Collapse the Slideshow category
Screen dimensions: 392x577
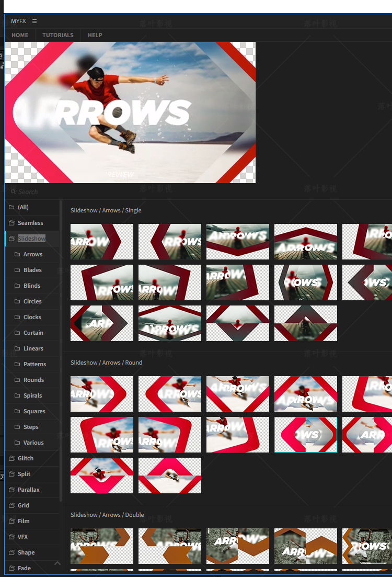[32, 239]
